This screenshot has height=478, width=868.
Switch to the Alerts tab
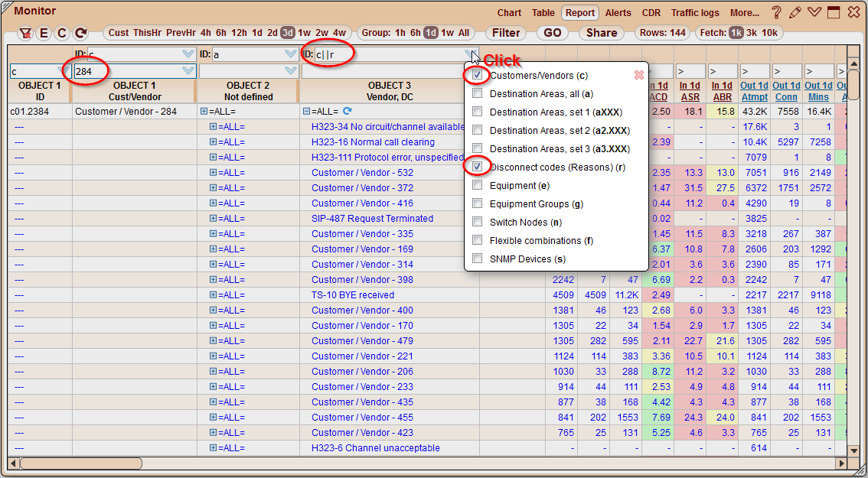point(618,13)
